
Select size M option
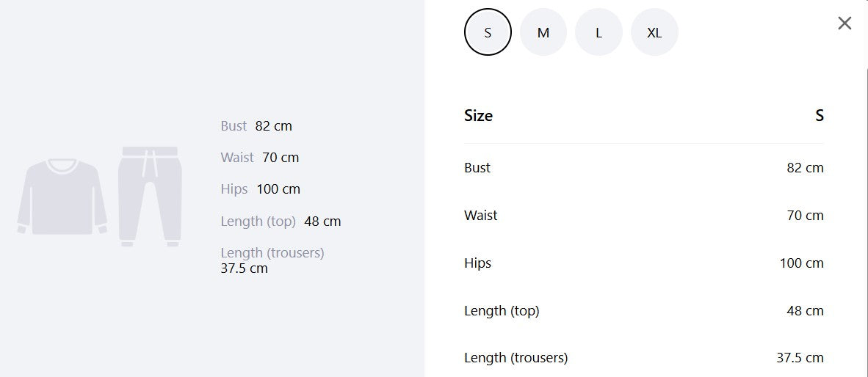[x=543, y=32]
